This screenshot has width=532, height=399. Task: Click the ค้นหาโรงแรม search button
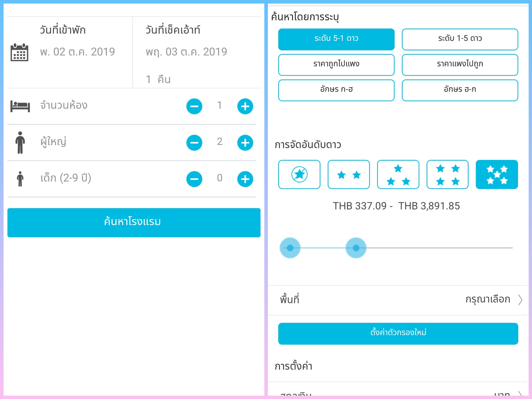134,222
